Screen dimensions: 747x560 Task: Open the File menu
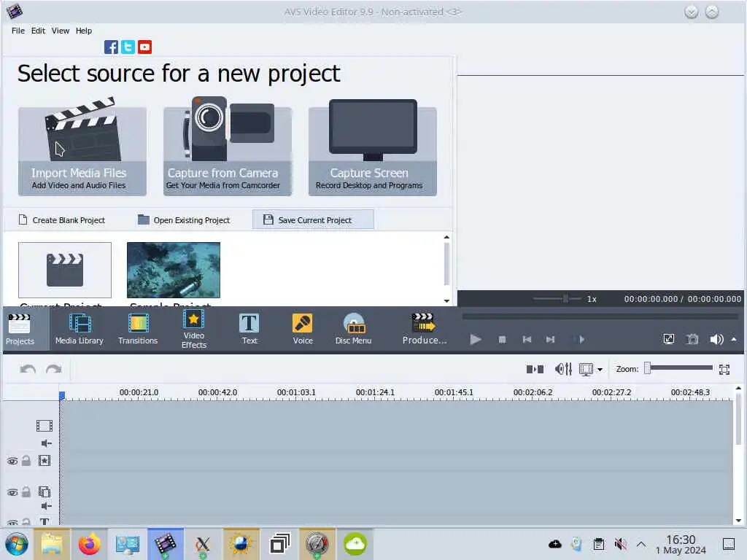[x=18, y=31]
